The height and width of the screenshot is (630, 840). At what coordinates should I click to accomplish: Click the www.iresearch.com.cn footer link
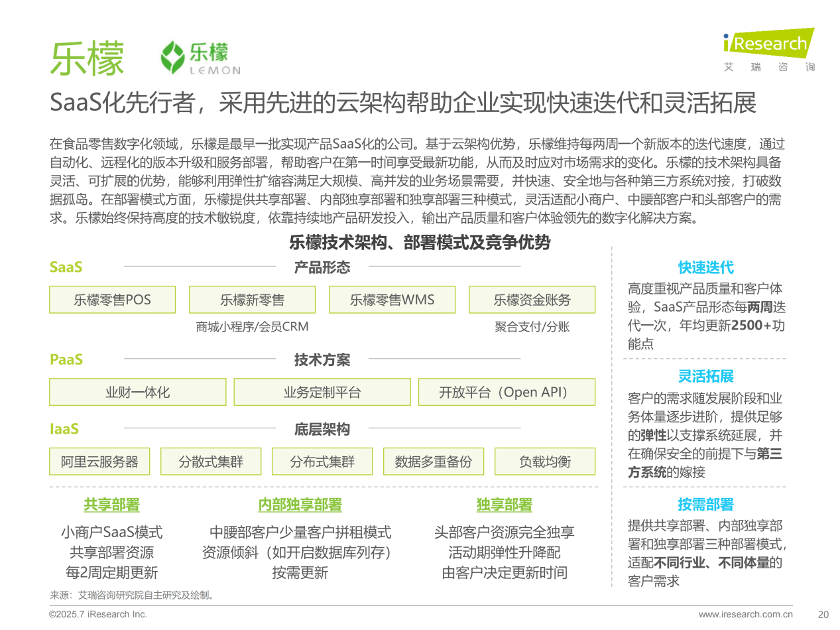(745, 614)
